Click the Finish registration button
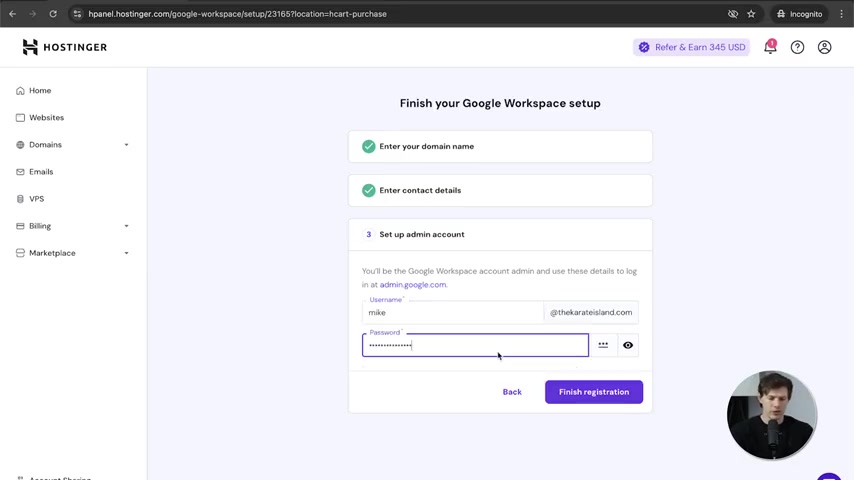This screenshot has width=854, height=480. [x=594, y=392]
